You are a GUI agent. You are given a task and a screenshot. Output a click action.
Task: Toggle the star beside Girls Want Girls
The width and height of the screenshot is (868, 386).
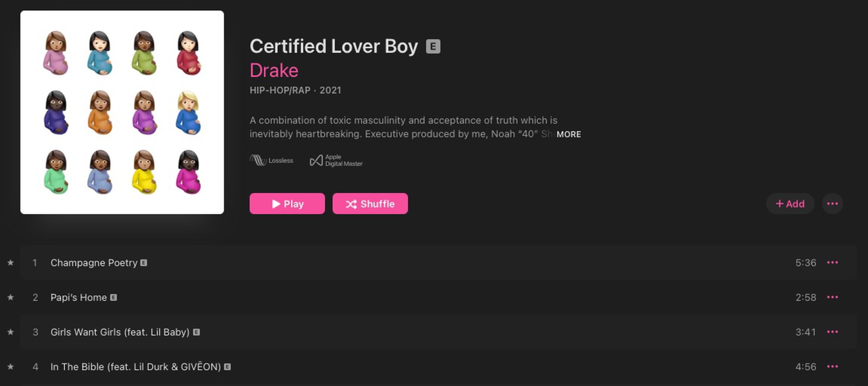[10, 332]
